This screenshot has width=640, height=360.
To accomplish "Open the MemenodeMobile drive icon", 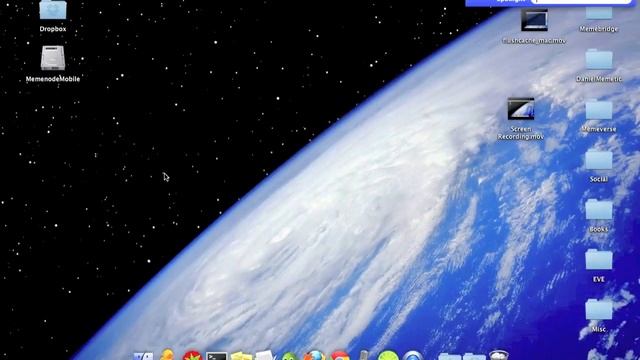I will click(53, 58).
